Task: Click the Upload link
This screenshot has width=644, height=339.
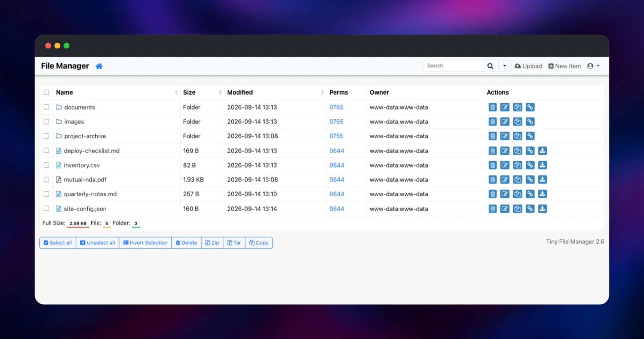Action: [x=528, y=66]
